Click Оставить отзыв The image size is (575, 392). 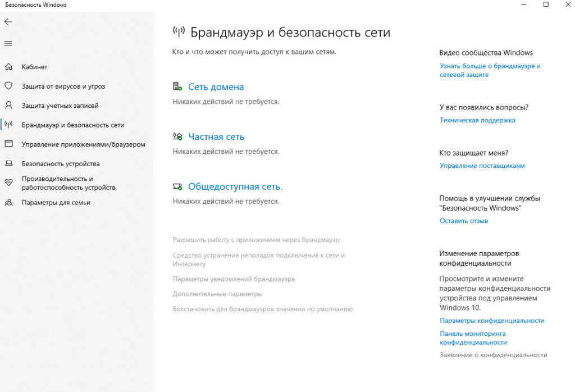464,221
